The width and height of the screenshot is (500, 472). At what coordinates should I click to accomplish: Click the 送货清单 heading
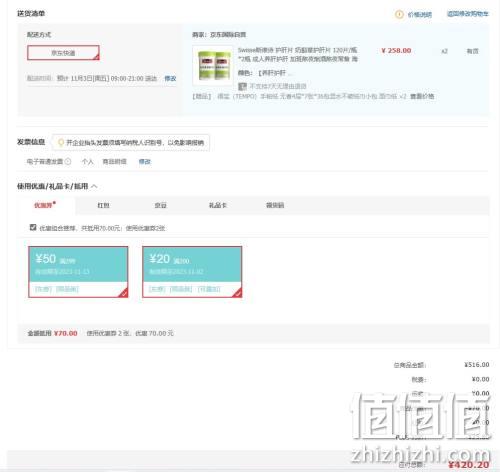click(x=31, y=13)
